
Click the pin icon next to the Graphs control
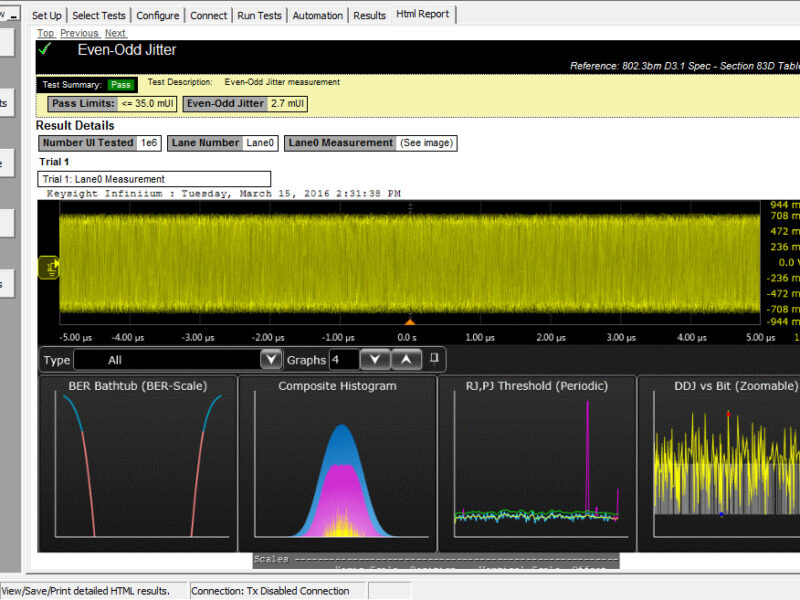click(x=434, y=358)
